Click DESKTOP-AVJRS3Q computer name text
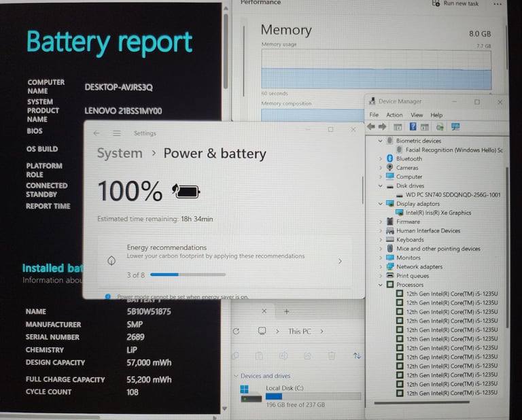The width and height of the screenshot is (522, 420). (x=118, y=87)
